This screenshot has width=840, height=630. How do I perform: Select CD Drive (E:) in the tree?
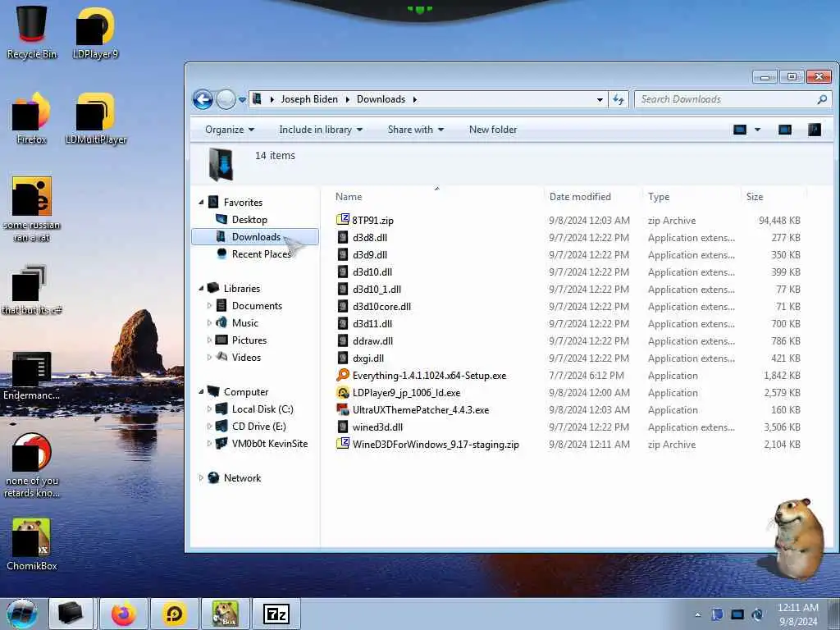(x=258, y=427)
